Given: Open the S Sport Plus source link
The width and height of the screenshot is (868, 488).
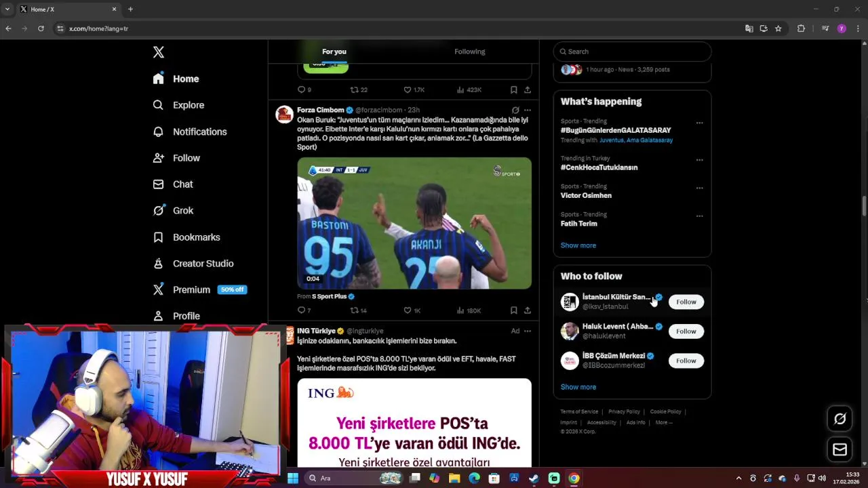Looking at the screenshot, I should click(x=333, y=296).
